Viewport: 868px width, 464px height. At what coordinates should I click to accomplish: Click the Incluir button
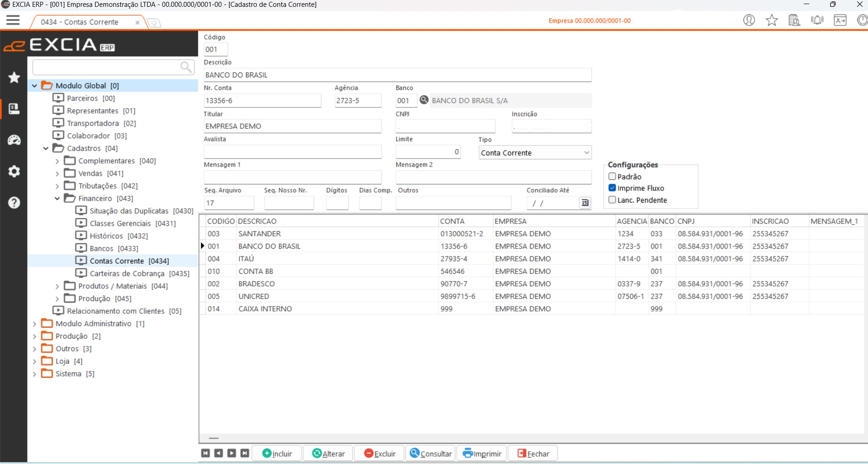point(277,454)
